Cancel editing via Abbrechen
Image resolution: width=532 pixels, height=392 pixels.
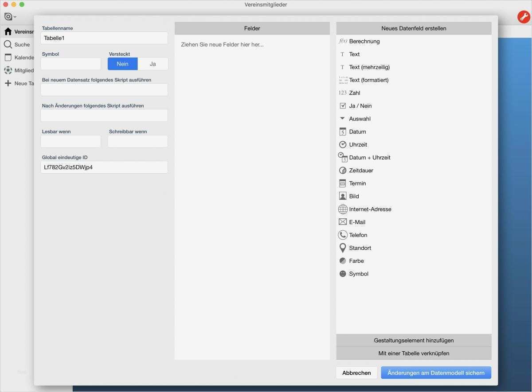point(356,373)
